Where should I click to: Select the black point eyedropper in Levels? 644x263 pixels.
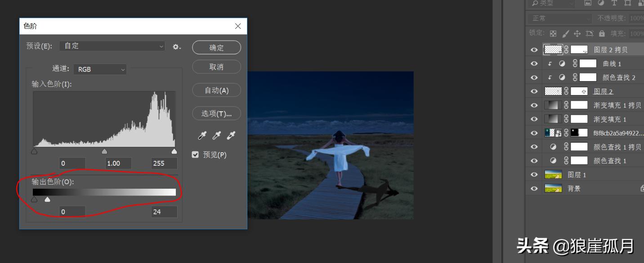click(x=202, y=135)
